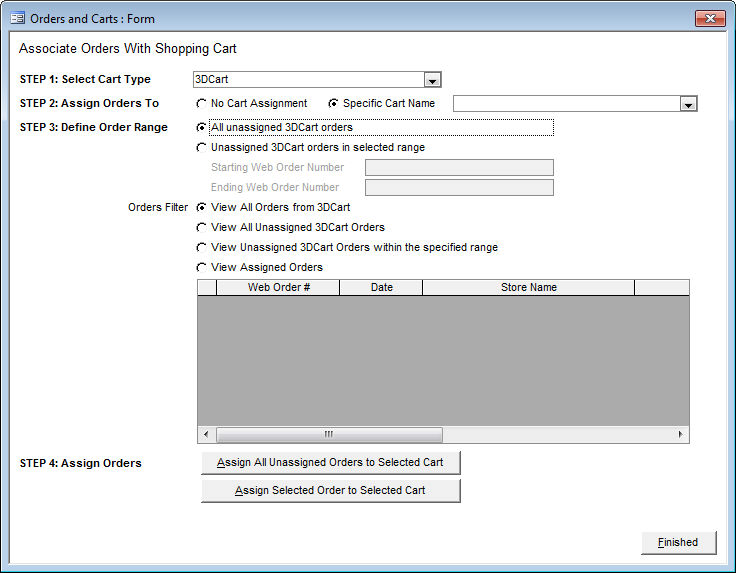Open the Select Cart Type dropdown
This screenshot has width=736, height=573.
(x=432, y=81)
